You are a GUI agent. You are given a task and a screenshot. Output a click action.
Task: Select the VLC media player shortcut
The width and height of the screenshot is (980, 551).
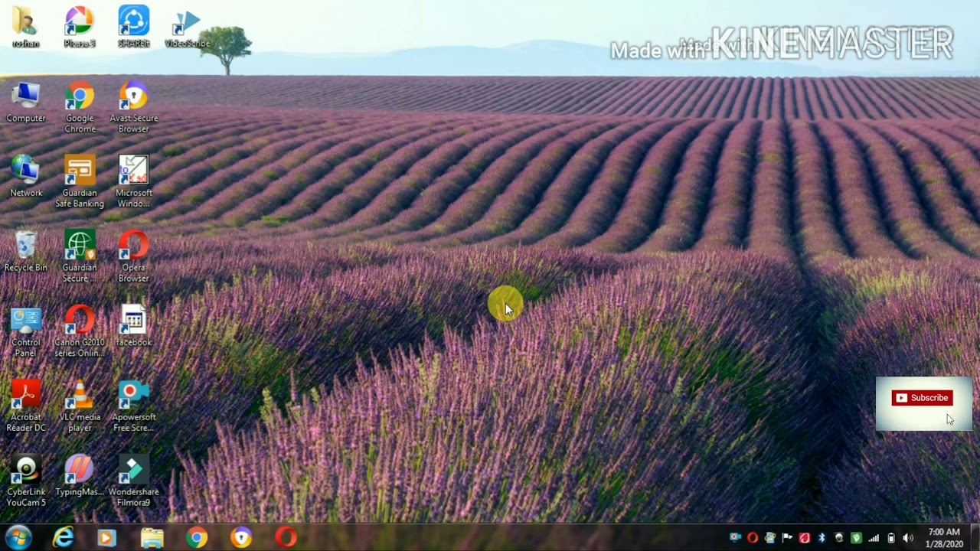[x=80, y=406]
